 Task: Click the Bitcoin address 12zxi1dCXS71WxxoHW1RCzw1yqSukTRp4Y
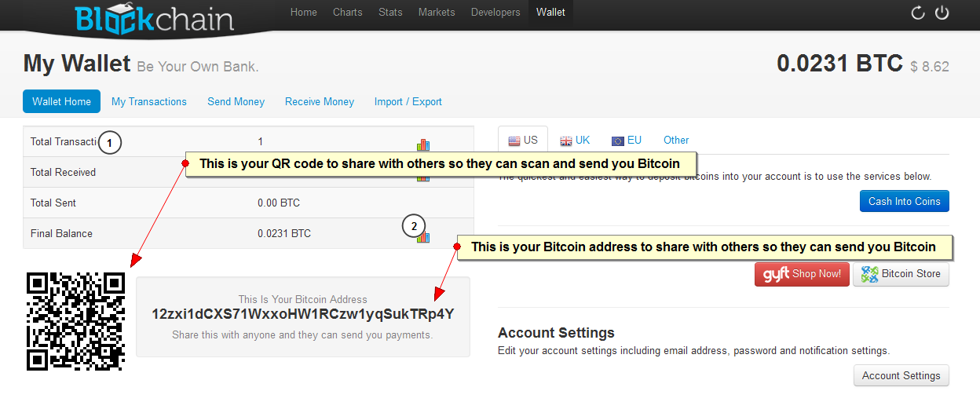(303, 314)
